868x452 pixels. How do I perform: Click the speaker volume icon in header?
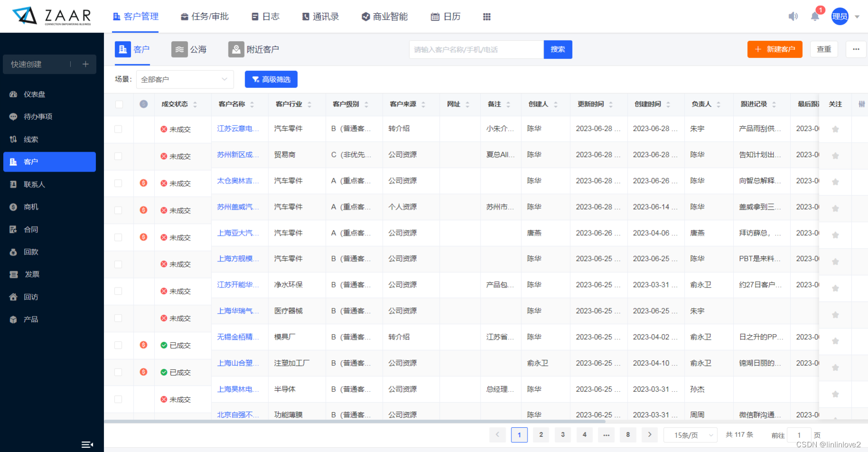tap(793, 17)
